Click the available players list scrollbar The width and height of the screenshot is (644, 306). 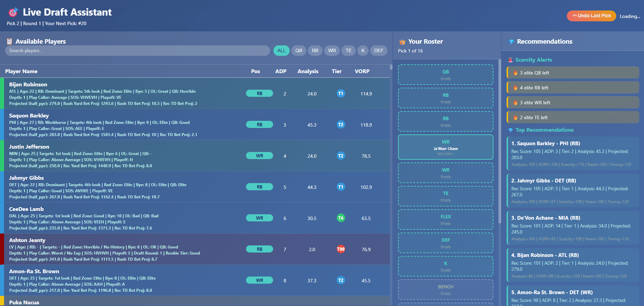pos(391,67)
